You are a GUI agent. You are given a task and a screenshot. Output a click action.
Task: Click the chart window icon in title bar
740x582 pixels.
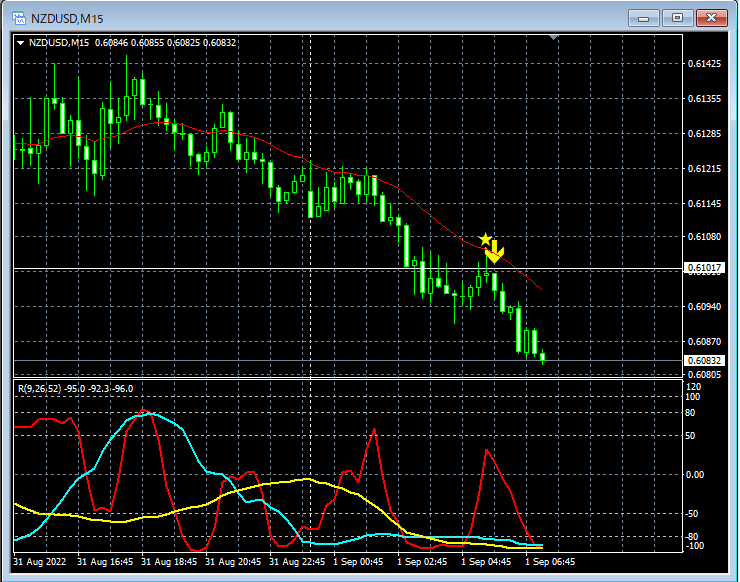(18, 18)
